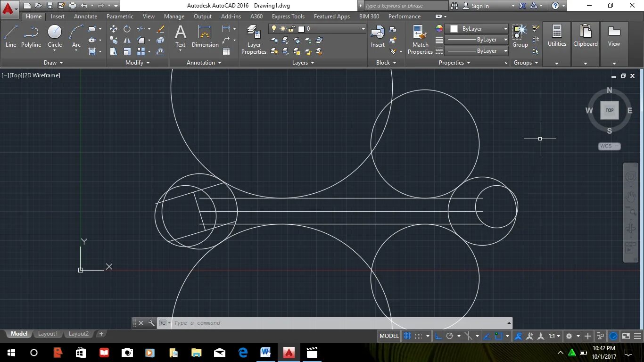Screen dimensions: 644x362
Task: Open the Parametric ribbon tab
Action: (x=120, y=16)
